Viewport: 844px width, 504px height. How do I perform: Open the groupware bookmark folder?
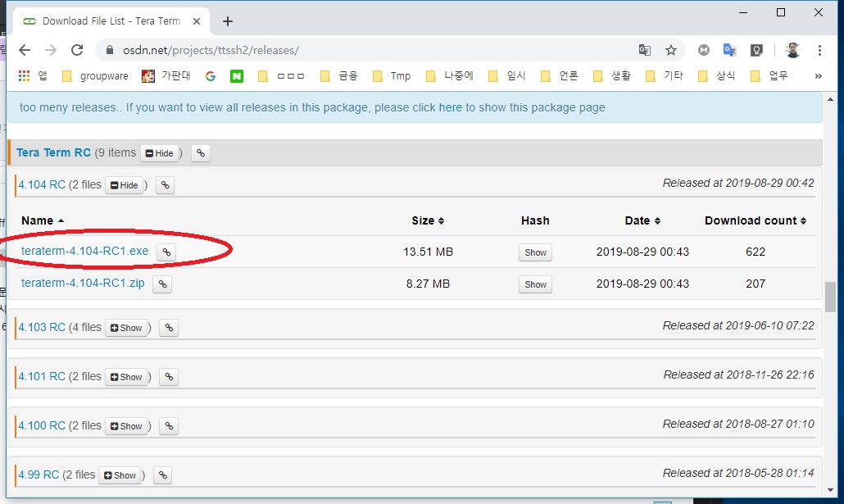[x=95, y=76]
